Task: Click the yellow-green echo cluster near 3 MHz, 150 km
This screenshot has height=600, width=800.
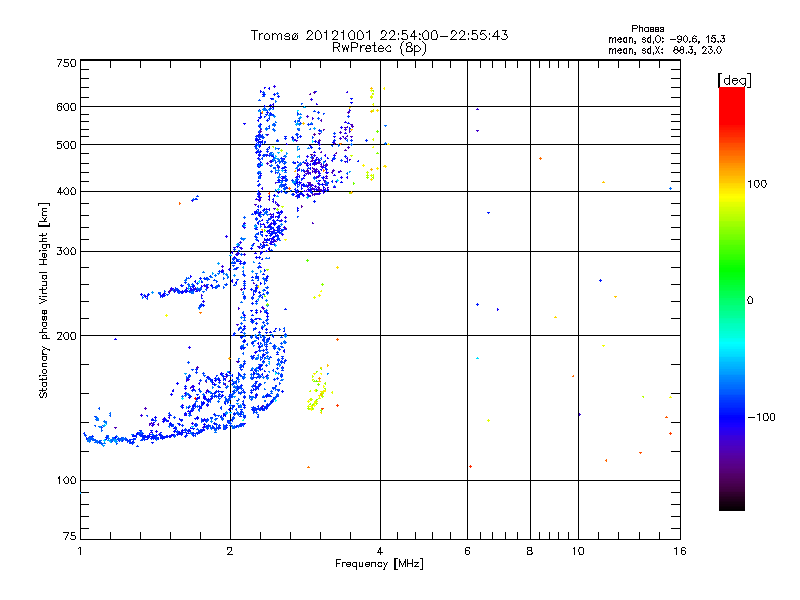Action: 317,390
